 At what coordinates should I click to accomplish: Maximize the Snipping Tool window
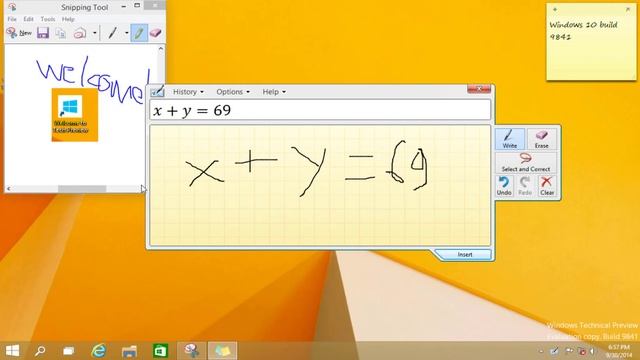137,6
